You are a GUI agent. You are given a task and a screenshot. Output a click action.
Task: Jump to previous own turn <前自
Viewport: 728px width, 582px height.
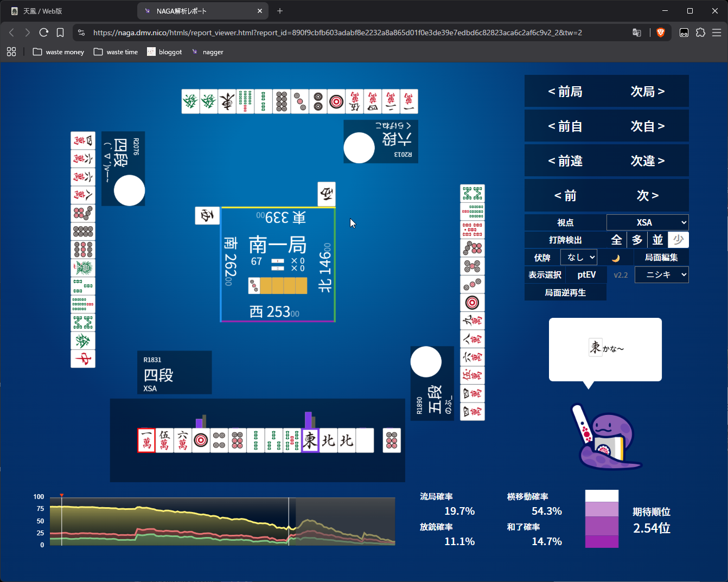(x=565, y=126)
